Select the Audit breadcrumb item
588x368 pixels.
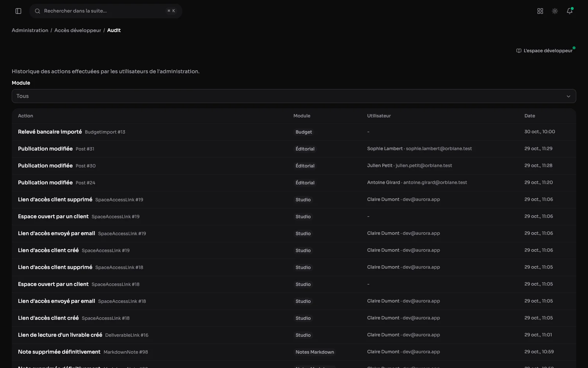click(114, 30)
